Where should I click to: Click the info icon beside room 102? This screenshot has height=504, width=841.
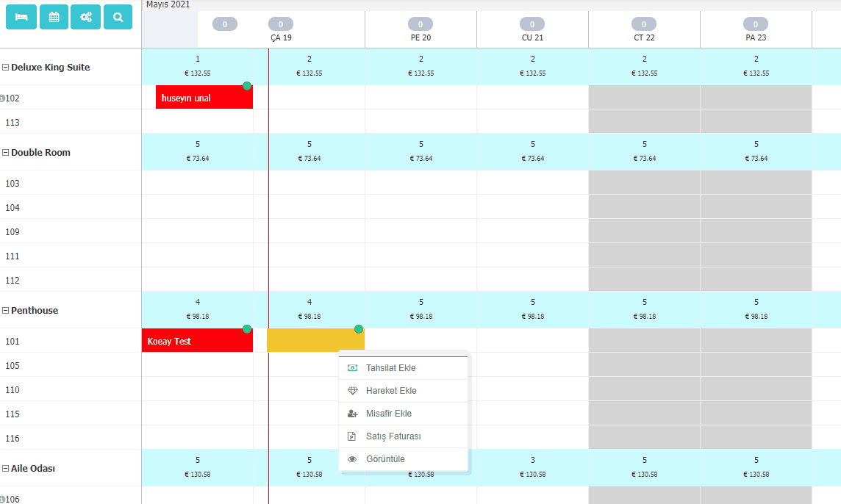(x=2, y=98)
